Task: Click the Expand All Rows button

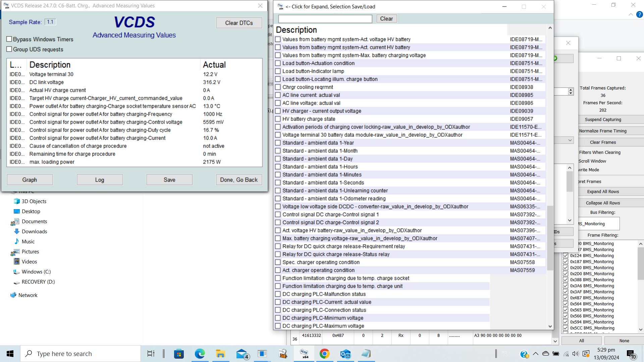Action: (x=603, y=191)
